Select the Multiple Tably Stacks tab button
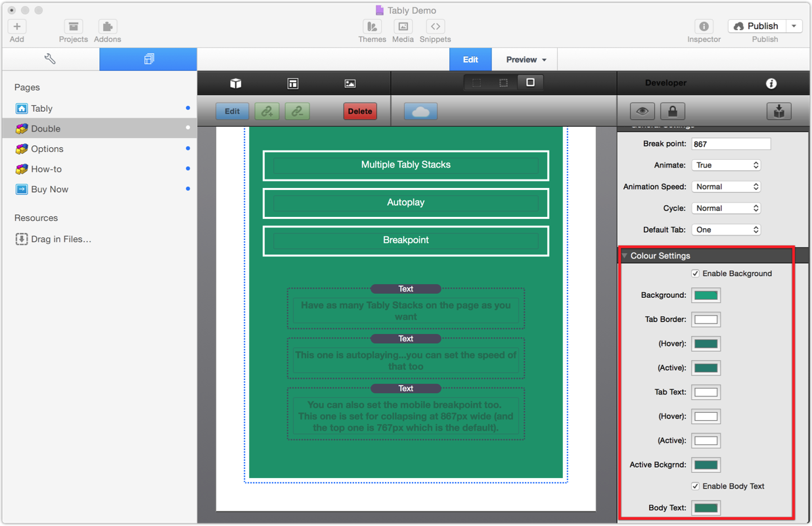The width and height of the screenshot is (812, 526). click(406, 165)
